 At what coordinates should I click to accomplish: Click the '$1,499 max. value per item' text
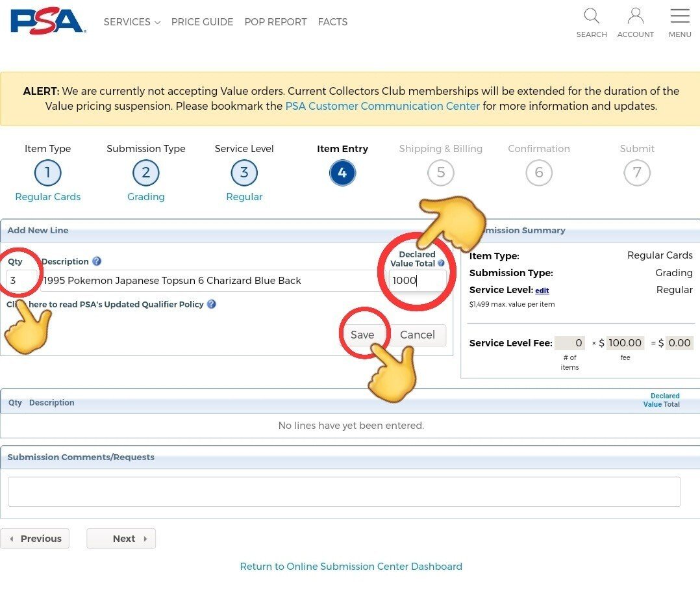click(x=512, y=305)
